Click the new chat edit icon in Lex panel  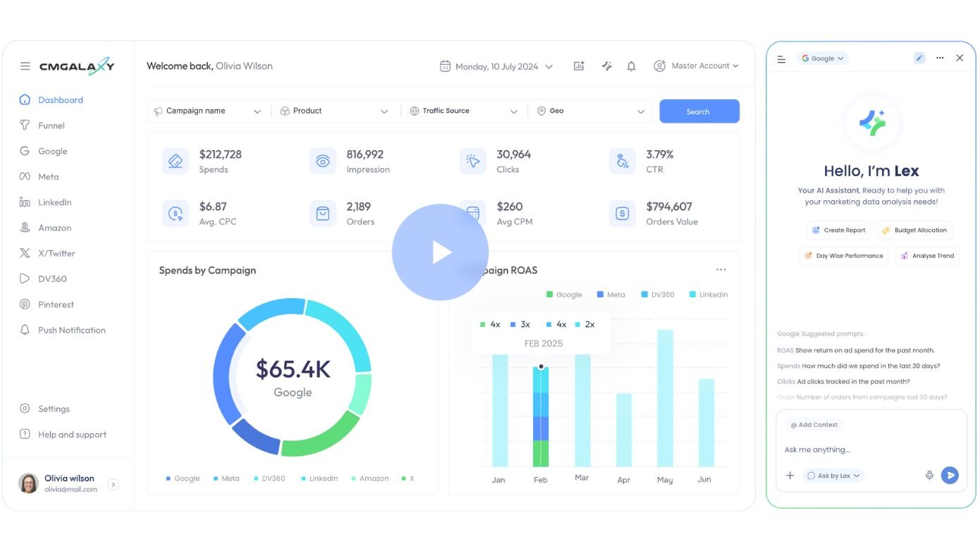(x=919, y=58)
